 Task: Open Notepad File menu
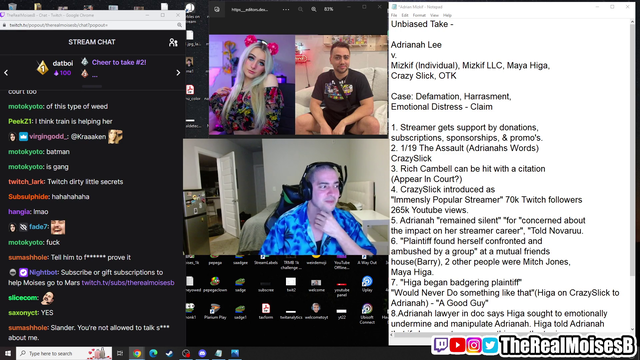coord(394,16)
